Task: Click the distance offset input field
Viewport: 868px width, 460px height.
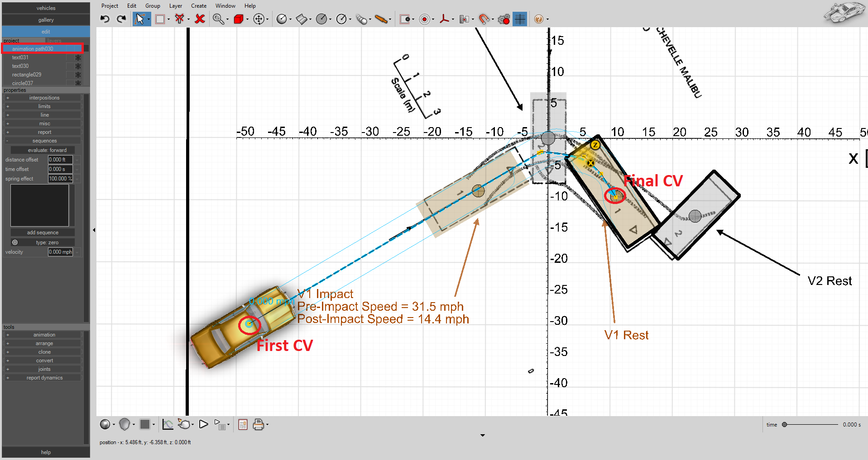Action: pyautogui.click(x=60, y=160)
